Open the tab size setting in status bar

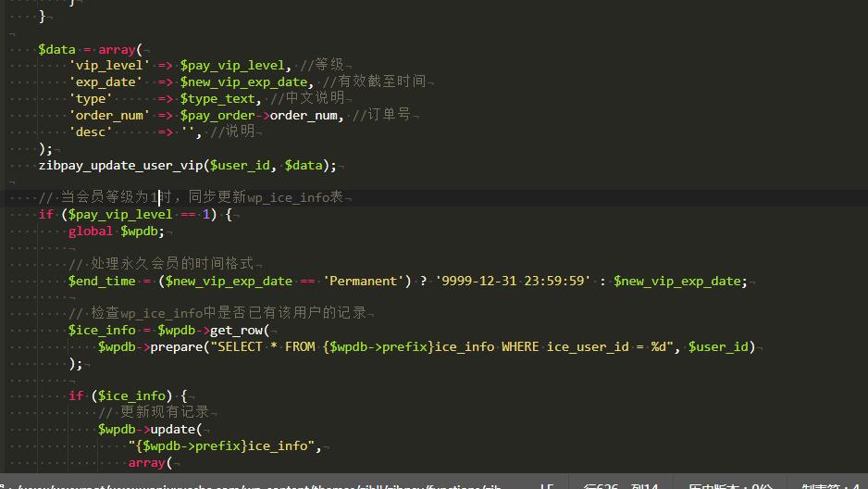pos(830,486)
